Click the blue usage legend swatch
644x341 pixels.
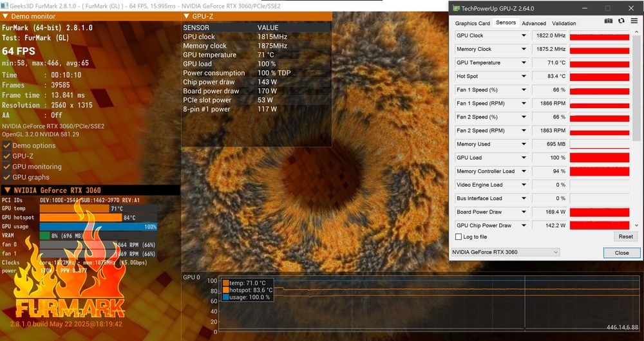pos(225,297)
